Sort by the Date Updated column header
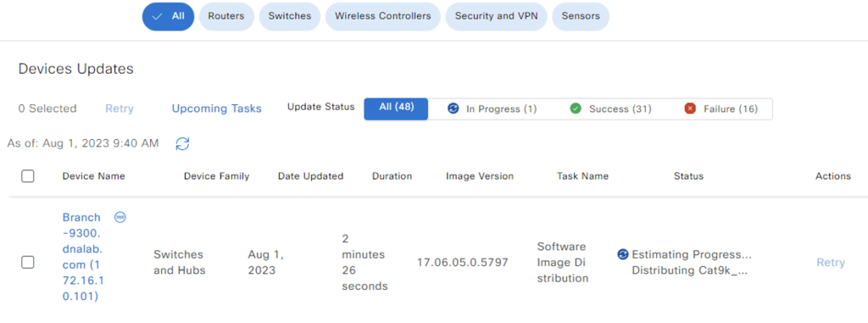Screen dimensions: 868x323 (310, 176)
